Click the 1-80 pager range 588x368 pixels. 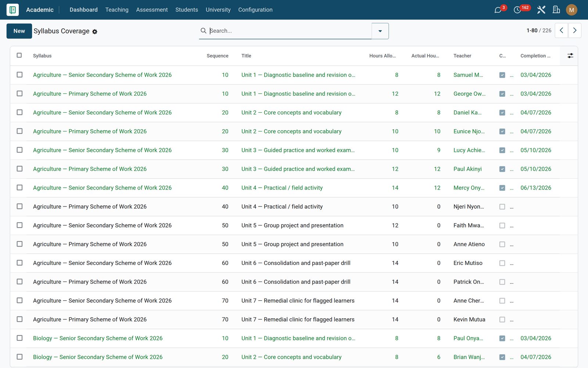coord(532,31)
